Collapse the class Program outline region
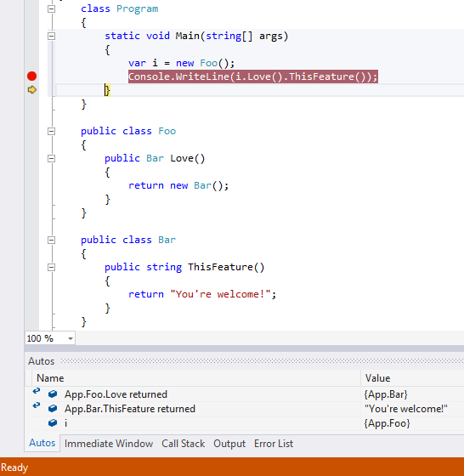Viewport: 464px width, 476px height. [x=52, y=8]
